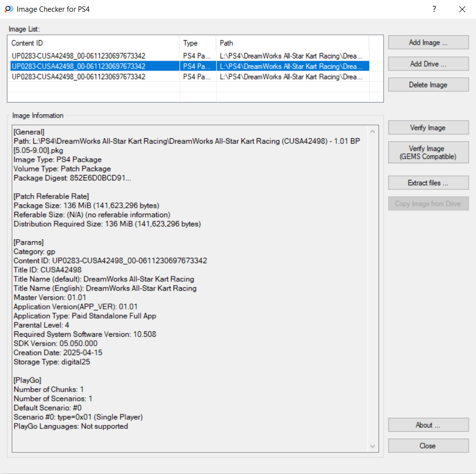This screenshot has width=476, height=474.
Task: Click the Image Checker app icon in title bar
Action: tap(9, 9)
